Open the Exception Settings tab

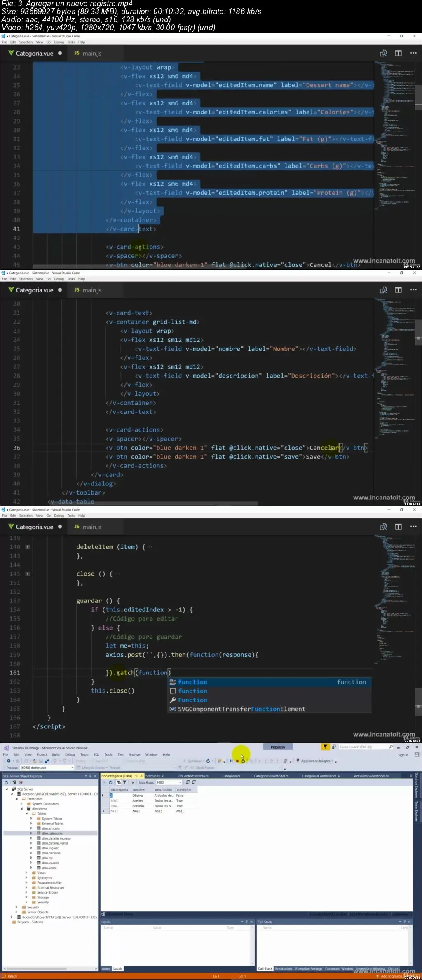[x=309, y=969]
